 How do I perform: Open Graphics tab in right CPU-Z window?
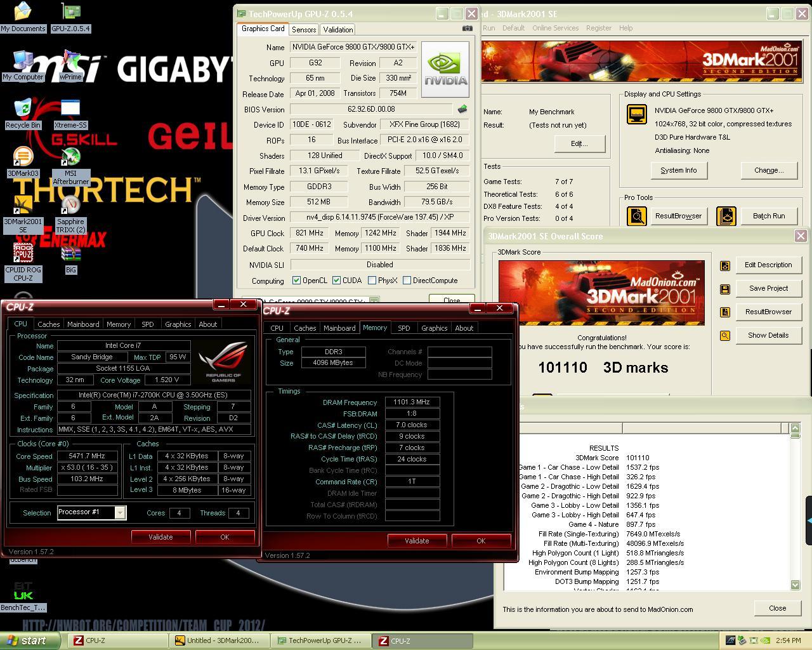click(435, 328)
